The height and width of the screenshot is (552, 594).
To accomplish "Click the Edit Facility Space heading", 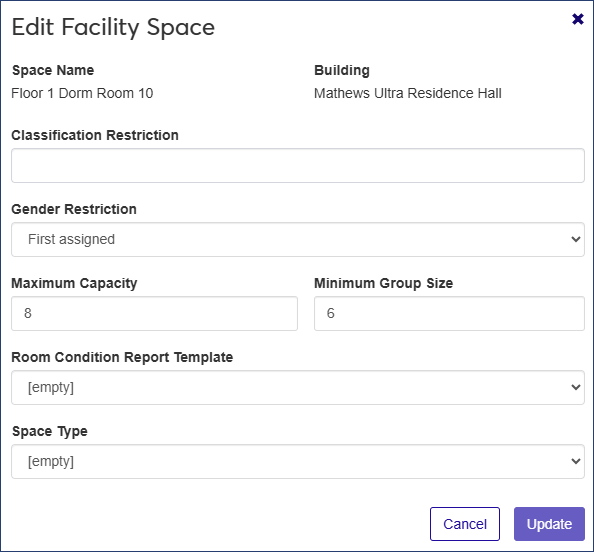I will tap(113, 27).
